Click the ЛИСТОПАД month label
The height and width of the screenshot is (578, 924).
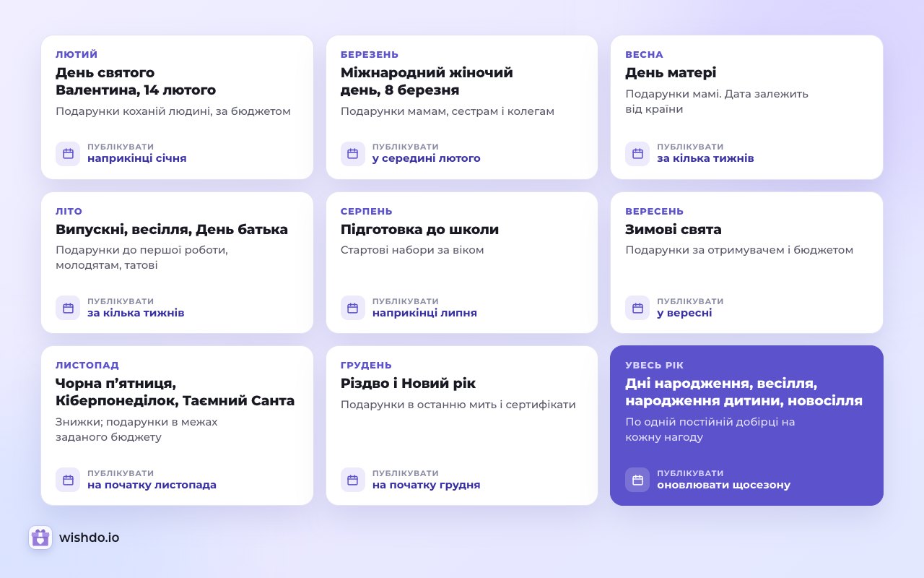(x=87, y=366)
